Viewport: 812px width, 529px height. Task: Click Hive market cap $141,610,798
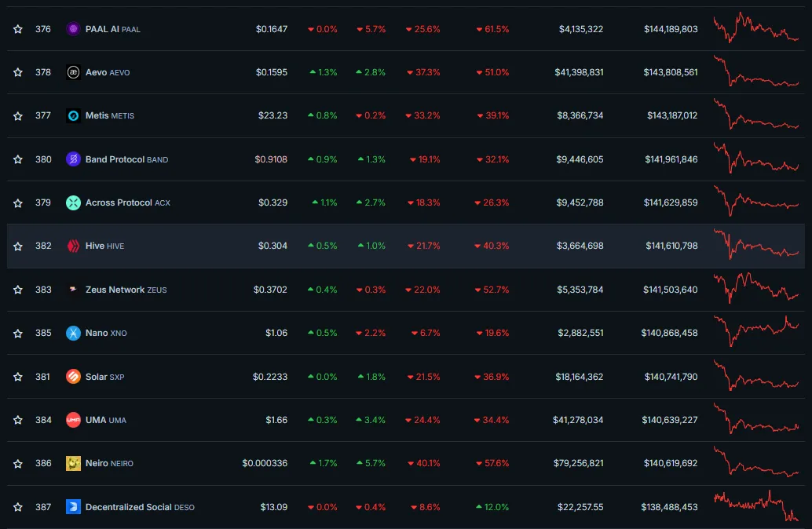[671, 246]
